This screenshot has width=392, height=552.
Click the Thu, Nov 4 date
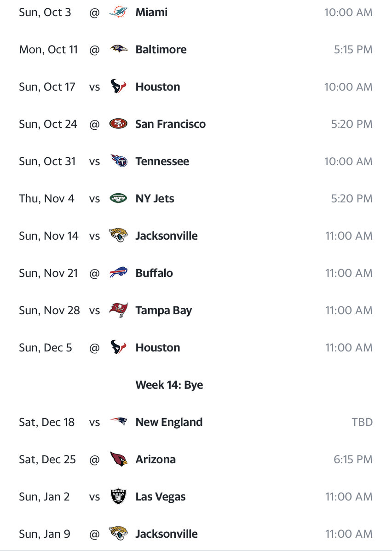point(46,199)
